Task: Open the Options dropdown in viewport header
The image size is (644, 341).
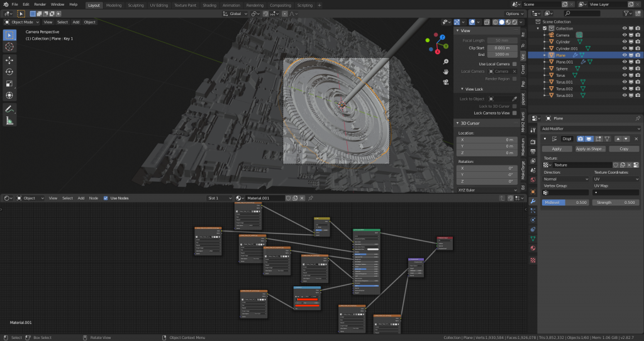Action: [514, 14]
